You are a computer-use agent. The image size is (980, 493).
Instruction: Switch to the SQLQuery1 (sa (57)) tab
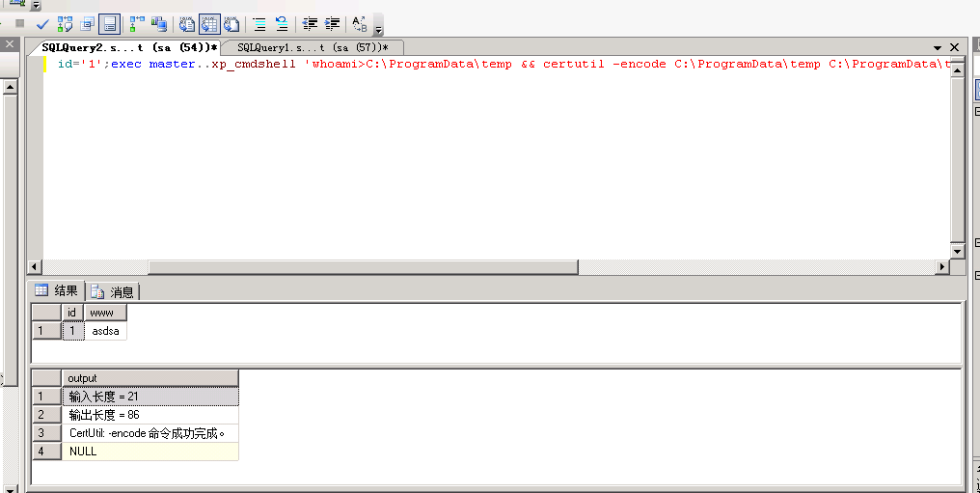(x=313, y=47)
